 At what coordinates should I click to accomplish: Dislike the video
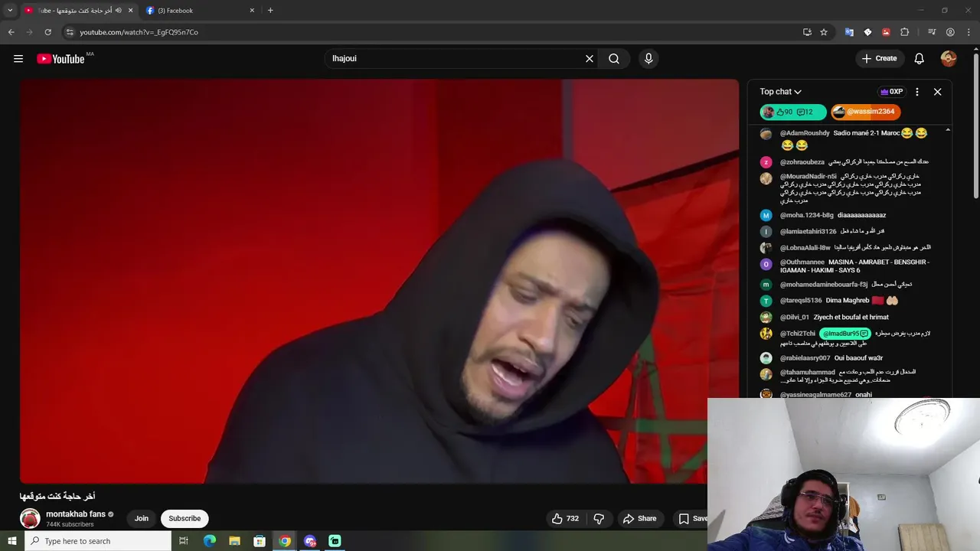599,518
